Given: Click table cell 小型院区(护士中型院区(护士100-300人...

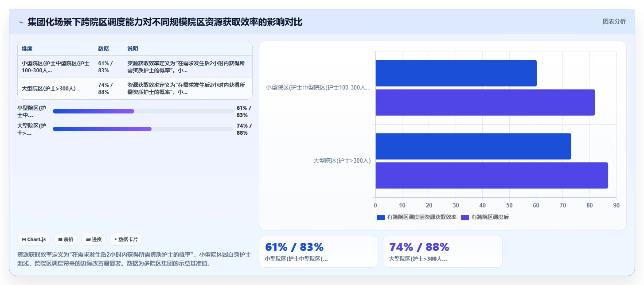Looking at the screenshot, I should coord(56,66).
